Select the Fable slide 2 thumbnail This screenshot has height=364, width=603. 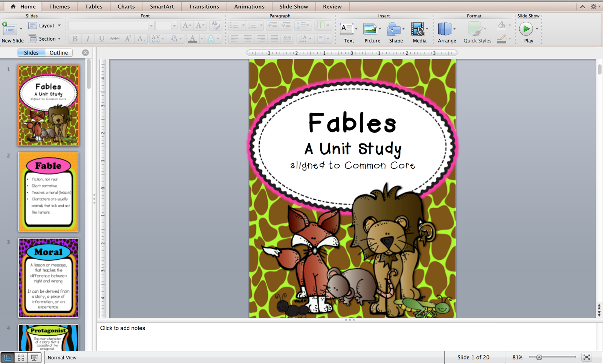pyautogui.click(x=48, y=192)
